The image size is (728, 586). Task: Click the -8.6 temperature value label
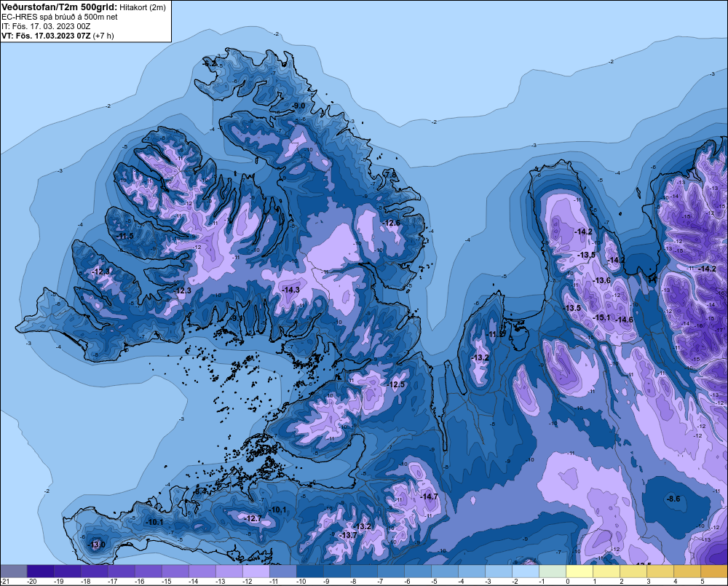pyautogui.click(x=673, y=499)
